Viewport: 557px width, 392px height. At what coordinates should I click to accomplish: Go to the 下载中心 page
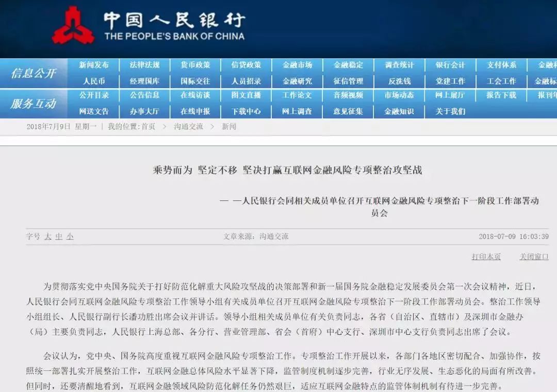pos(246,111)
